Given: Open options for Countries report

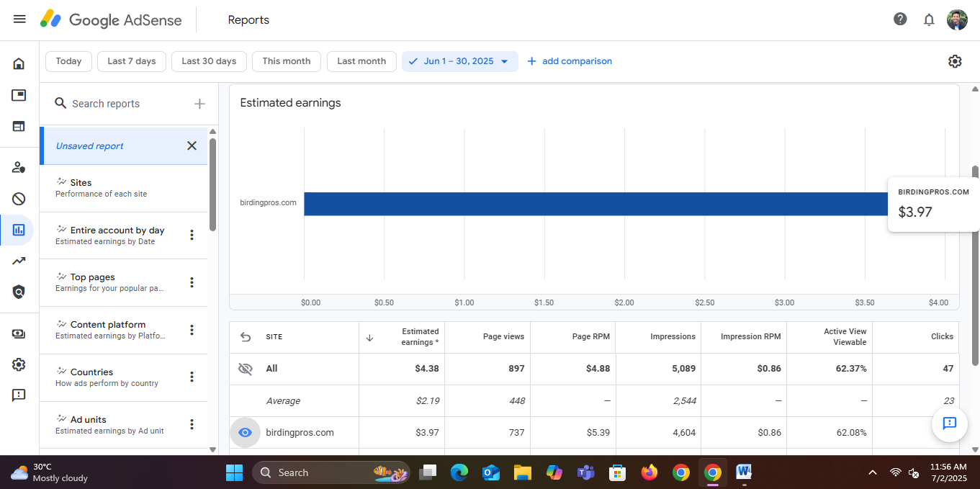Looking at the screenshot, I should 192,377.
